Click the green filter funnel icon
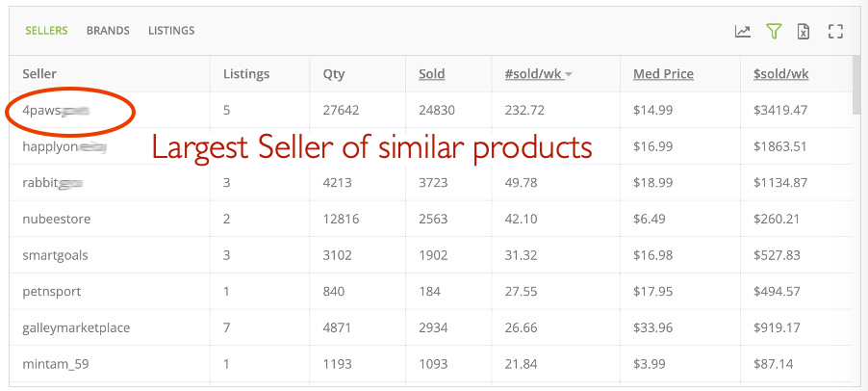 [774, 32]
